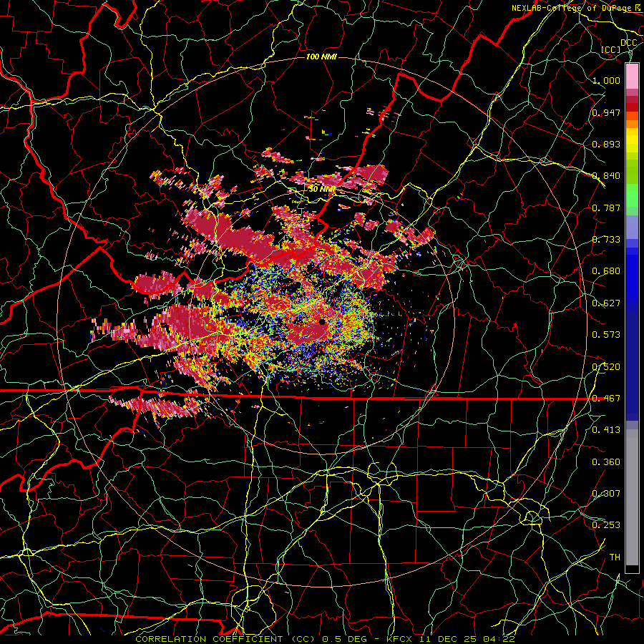Click the 0.947 color scale value

click(606, 112)
